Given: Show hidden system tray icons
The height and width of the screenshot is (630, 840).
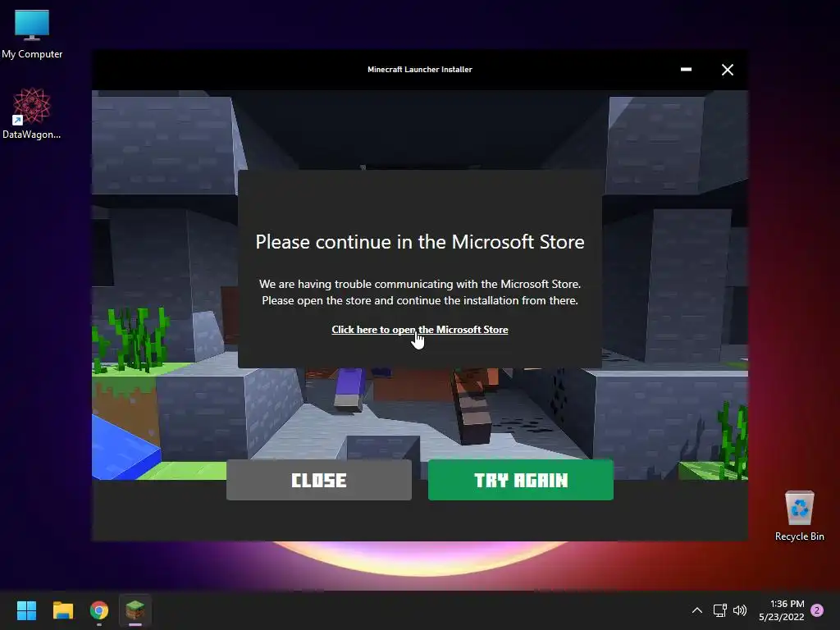Looking at the screenshot, I should point(697,610).
